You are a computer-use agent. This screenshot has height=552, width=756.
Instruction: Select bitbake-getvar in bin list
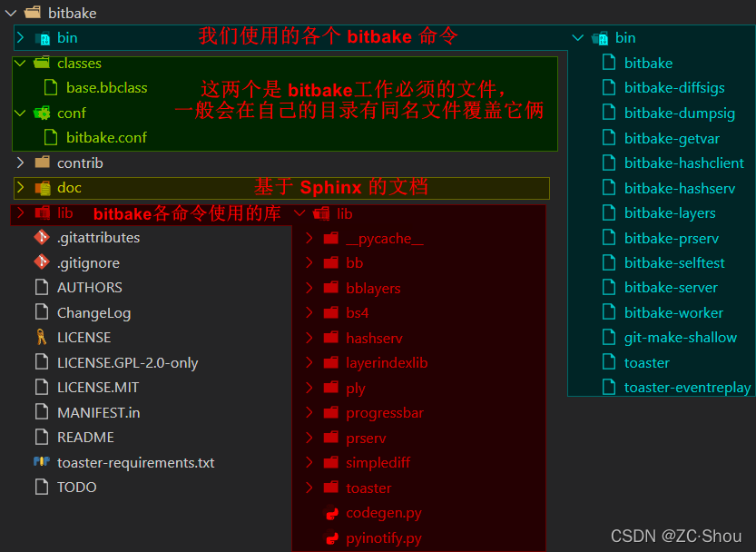(x=672, y=139)
